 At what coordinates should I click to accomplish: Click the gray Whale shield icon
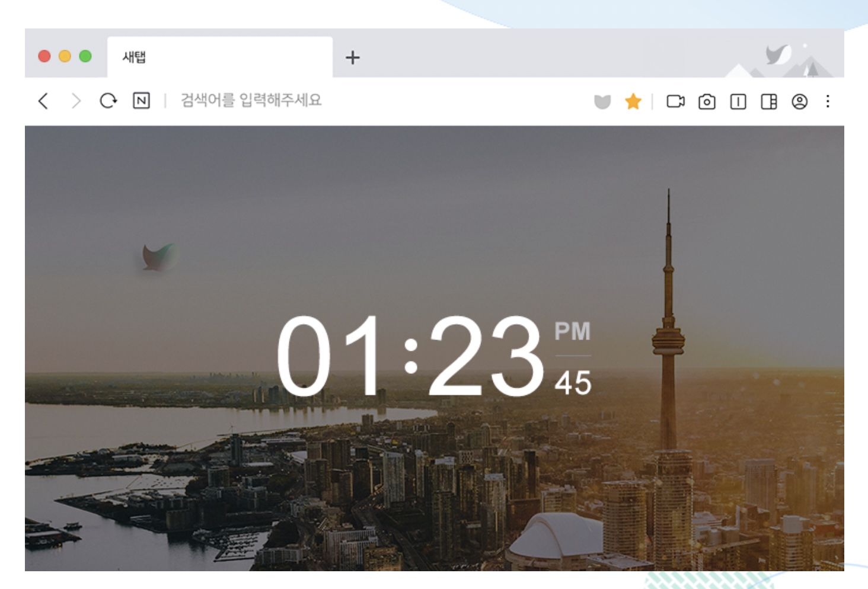602,102
